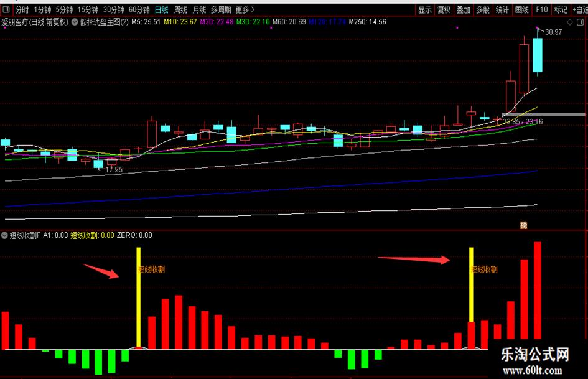The image size is (588, 379).
Task: Open the 显示 display menu
Action: tap(425, 10)
